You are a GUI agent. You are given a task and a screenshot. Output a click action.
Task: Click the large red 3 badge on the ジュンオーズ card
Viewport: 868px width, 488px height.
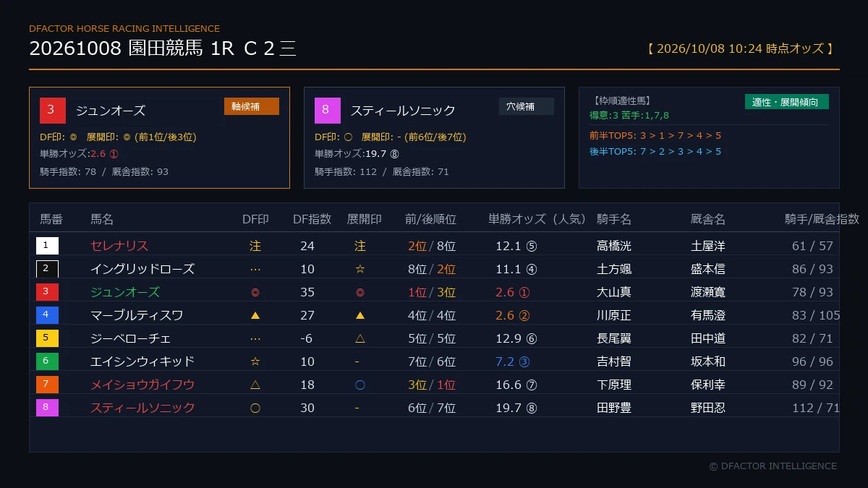[x=53, y=111]
